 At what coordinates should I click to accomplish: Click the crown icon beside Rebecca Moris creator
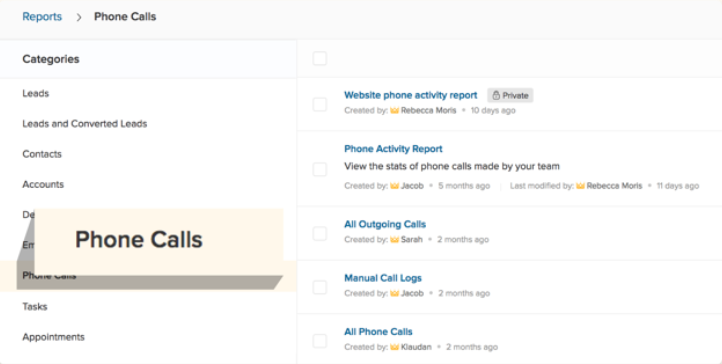pyautogui.click(x=394, y=110)
